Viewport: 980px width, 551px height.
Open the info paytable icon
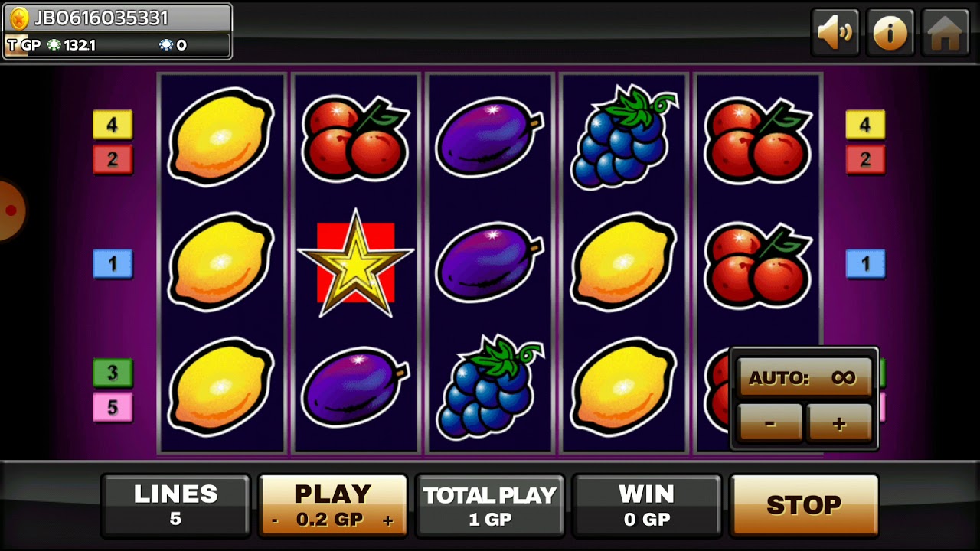pyautogui.click(x=890, y=33)
